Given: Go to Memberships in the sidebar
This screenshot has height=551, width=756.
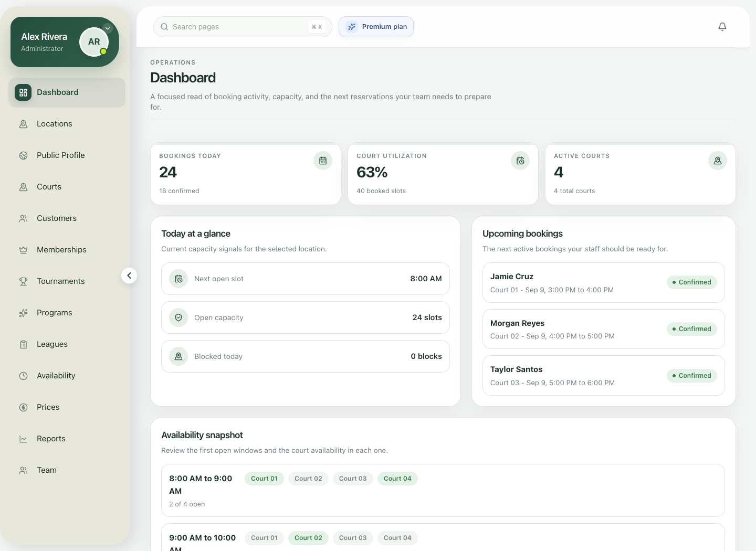Looking at the screenshot, I should [67, 250].
